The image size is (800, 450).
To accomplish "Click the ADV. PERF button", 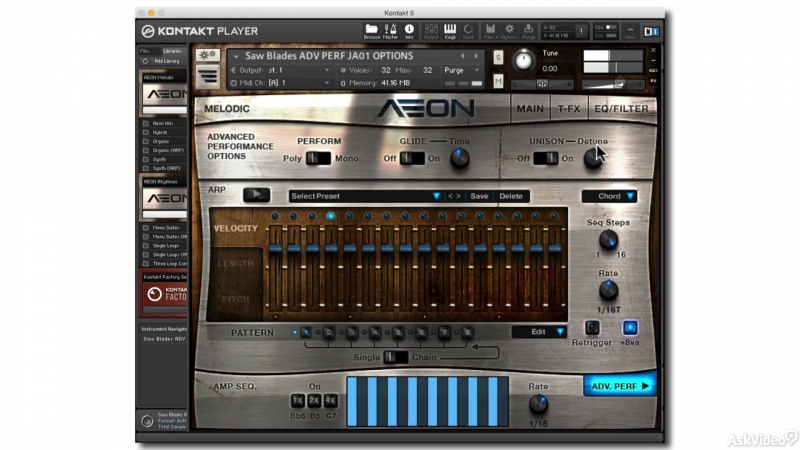I will (620, 386).
